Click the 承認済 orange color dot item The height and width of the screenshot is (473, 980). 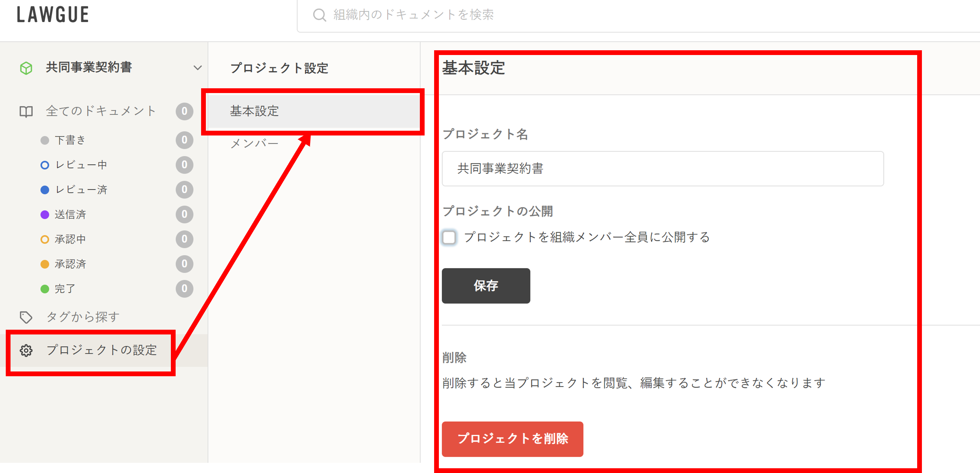45,264
